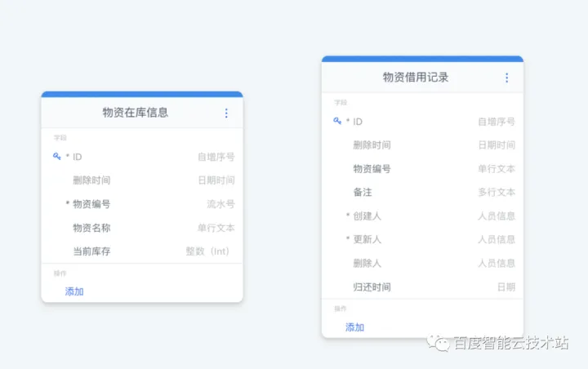Open the three-dot menu on 物资借用记录 card

pyautogui.click(x=506, y=78)
